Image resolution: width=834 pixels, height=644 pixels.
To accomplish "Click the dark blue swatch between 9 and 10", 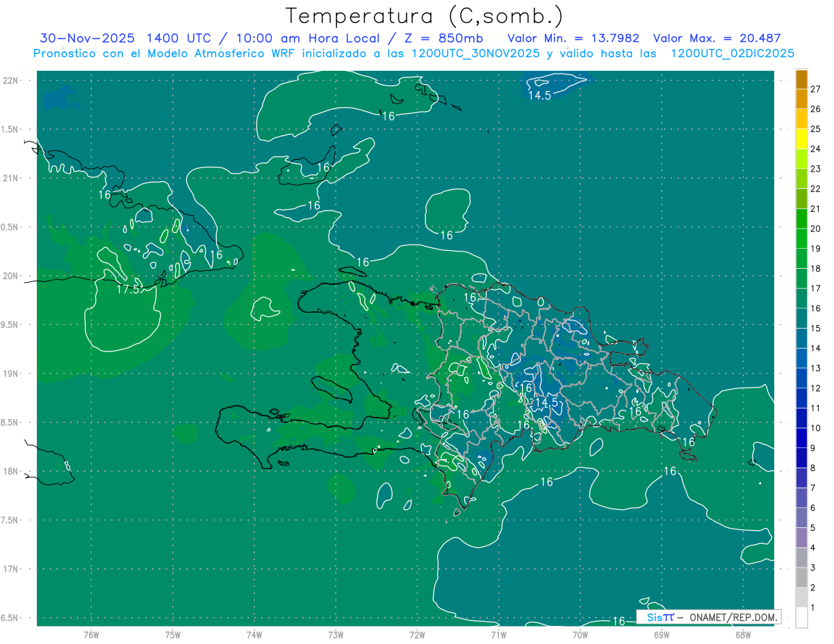I will (x=801, y=438).
